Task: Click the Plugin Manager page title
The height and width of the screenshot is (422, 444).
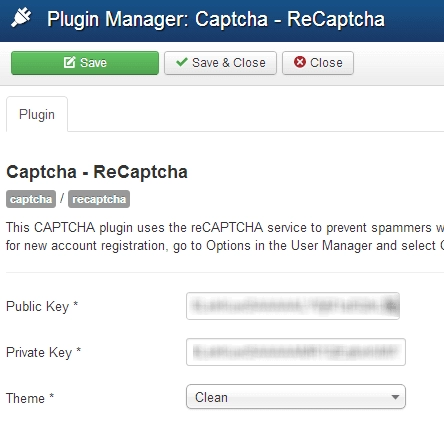Action: [216, 19]
